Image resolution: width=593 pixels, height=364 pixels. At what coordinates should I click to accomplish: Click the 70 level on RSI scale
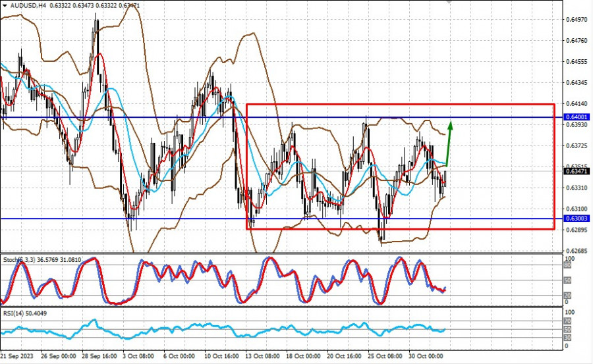568,321
